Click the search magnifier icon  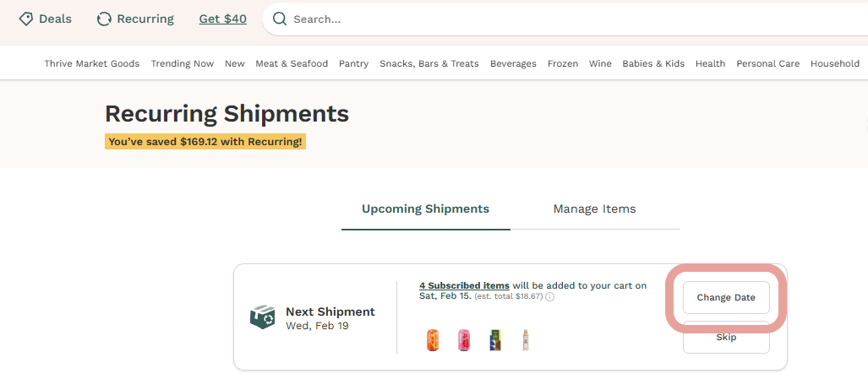point(280,19)
